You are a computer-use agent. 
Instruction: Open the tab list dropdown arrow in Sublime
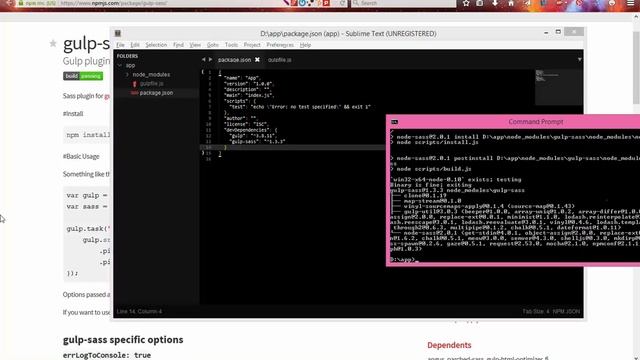click(x=580, y=60)
